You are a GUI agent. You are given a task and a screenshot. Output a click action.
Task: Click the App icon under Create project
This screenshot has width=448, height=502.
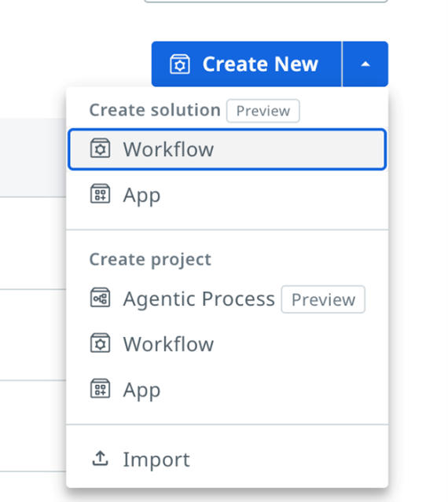tap(101, 389)
